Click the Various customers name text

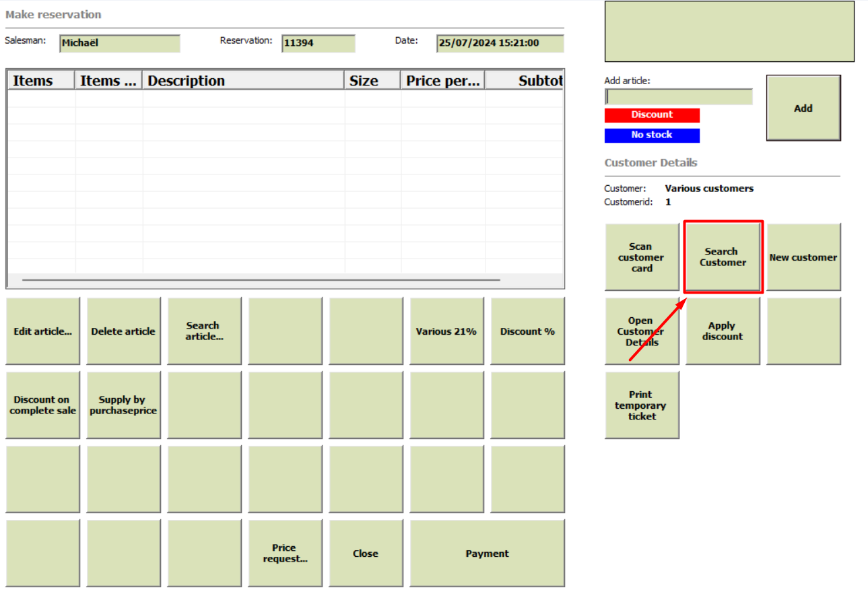[x=709, y=189]
